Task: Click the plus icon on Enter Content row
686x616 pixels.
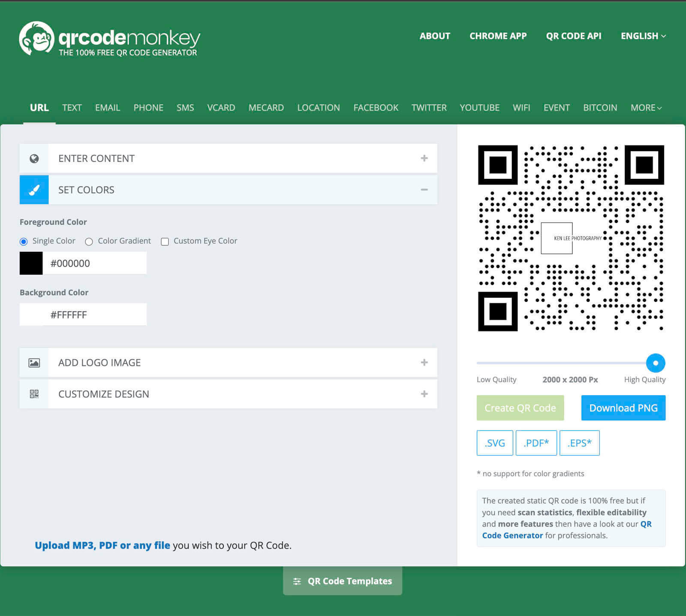Action: pyautogui.click(x=424, y=158)
